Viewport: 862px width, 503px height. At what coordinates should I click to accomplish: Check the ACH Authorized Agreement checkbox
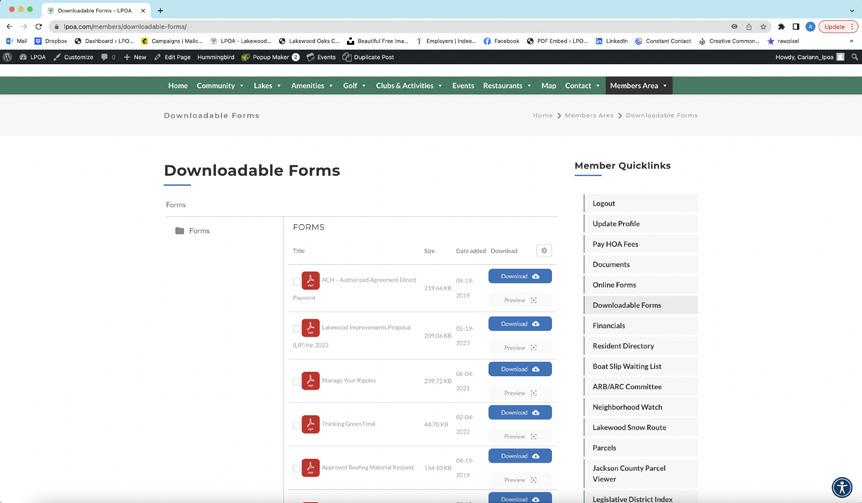pyautogui.click(x=296, y=281)
